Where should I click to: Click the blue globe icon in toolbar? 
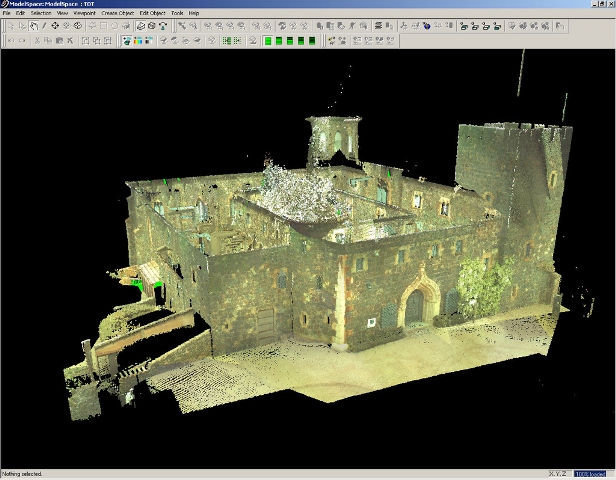tap(427, 26)
